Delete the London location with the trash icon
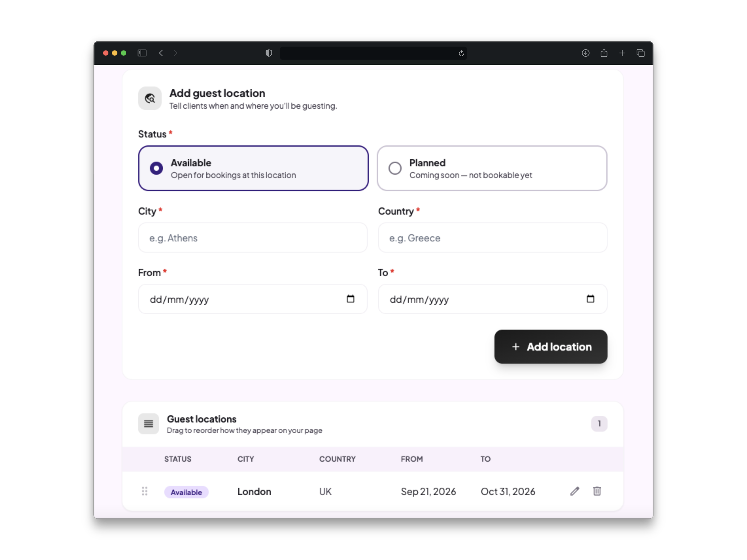The image size is (747, 560). (x=597, y=491)
